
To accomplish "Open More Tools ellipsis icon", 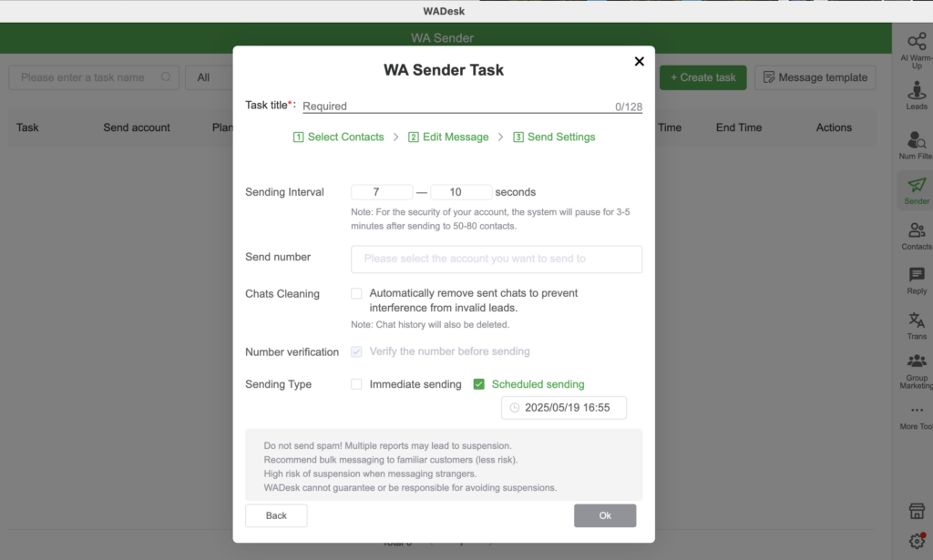I will (917, 410).
